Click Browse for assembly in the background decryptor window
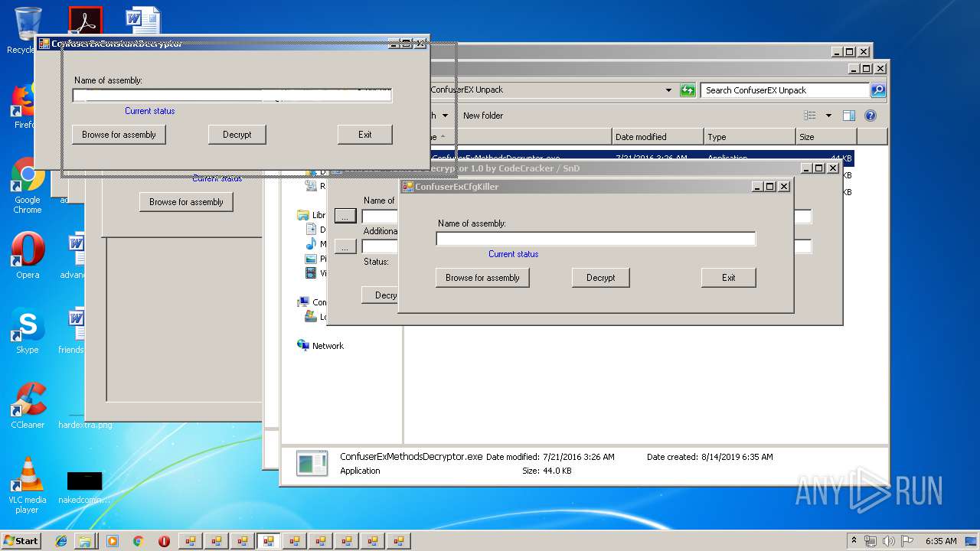980x551 pixels. (186, 202)
